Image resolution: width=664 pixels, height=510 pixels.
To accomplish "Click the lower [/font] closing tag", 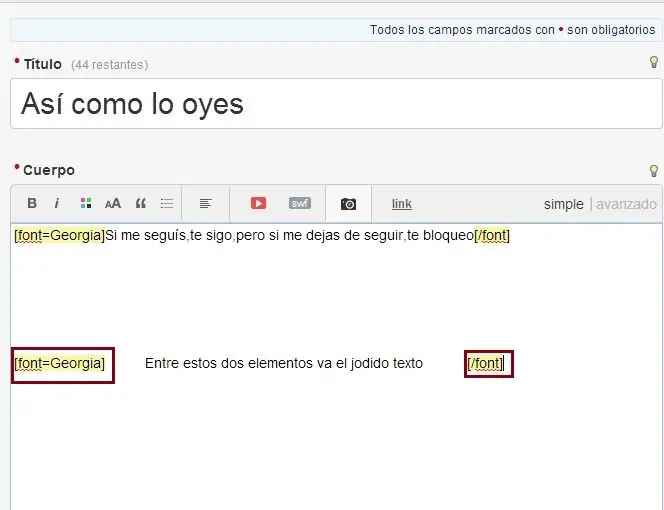I will point(485,363).
